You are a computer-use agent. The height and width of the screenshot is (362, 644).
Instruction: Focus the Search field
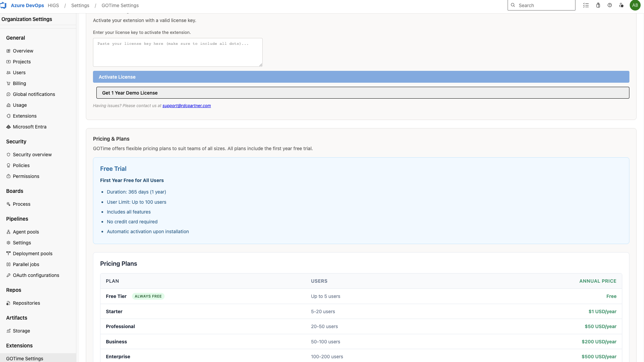(x=542, y=5)
